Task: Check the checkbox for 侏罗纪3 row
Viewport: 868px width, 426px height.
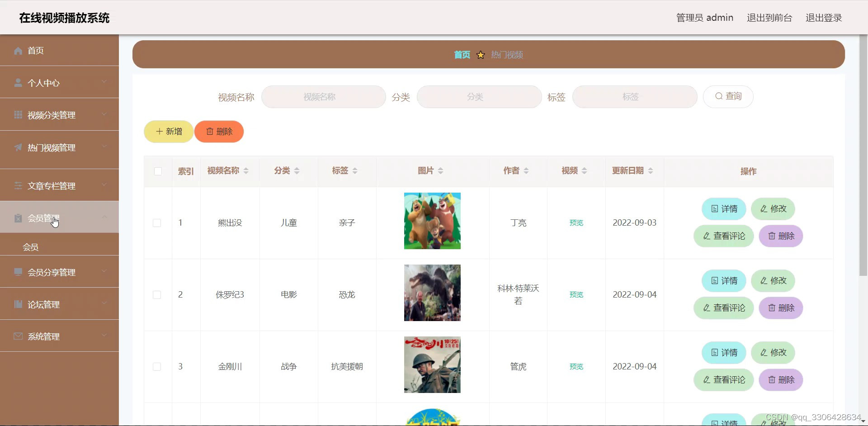Action: pyautogui.click(x=157, y=295)
